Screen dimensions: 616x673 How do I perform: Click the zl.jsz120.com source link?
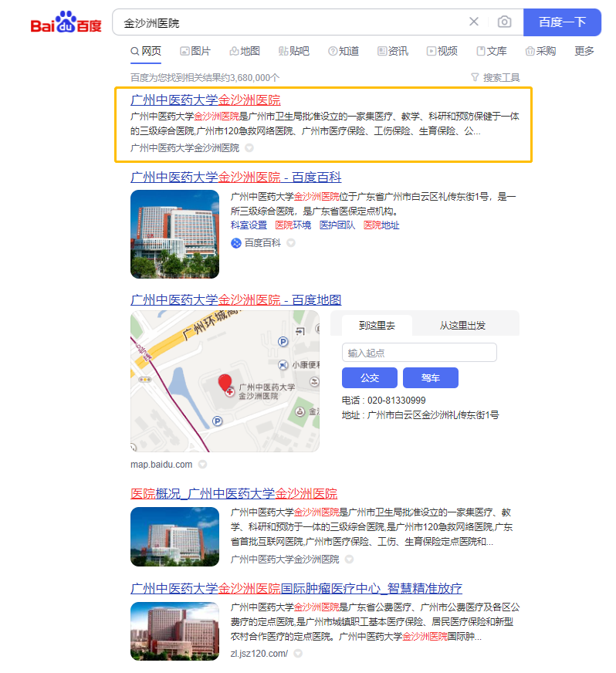click(x=259, y=654)
